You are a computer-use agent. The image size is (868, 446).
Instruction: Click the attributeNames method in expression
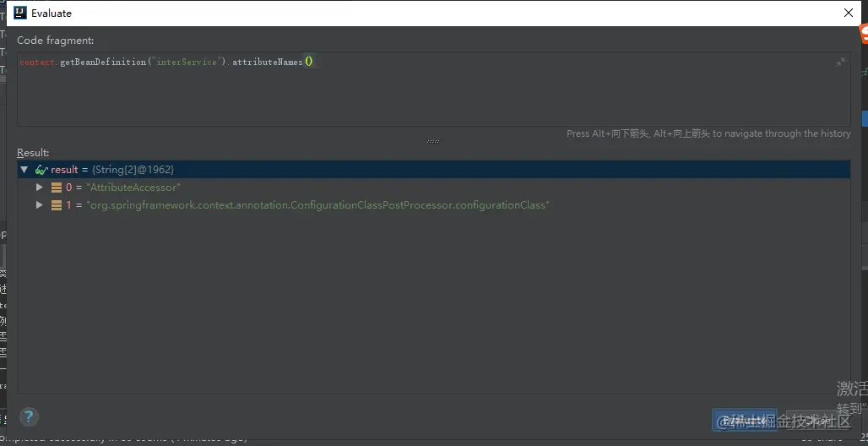[268, 62]
